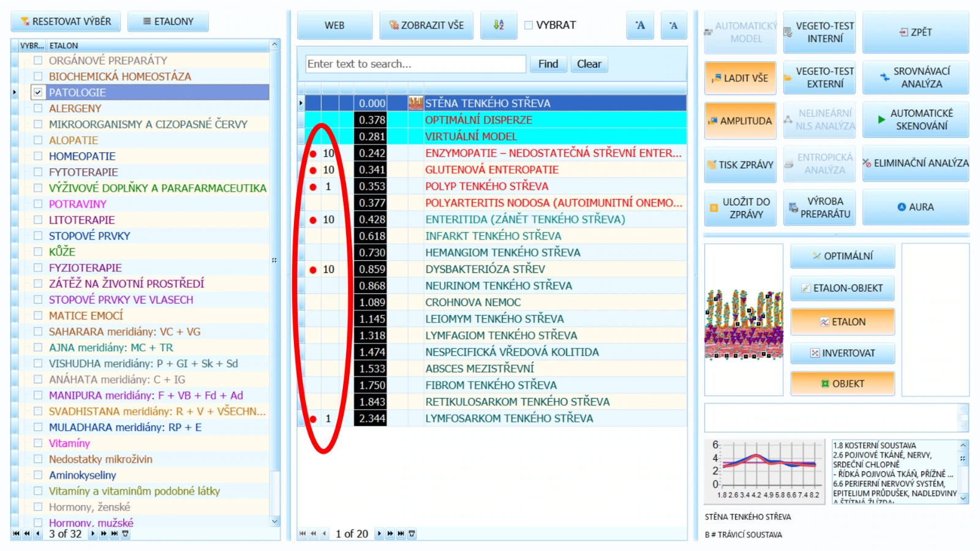Image resolution: width=980 pixels, height=551 pixels.
Task: Select Glutenová enteropatie list entry
Action: (x=492, y=170)
